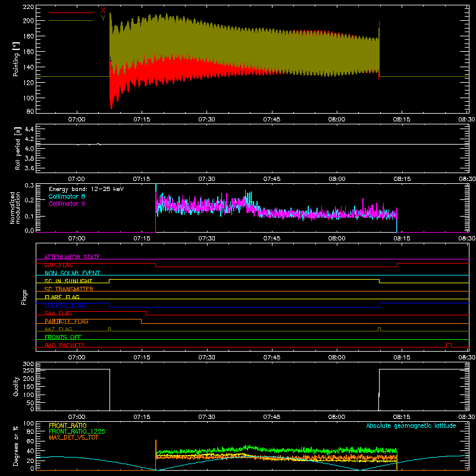Screen dimensions: 476x476
Task: Select the FLARE_FLAG label
Action: [x=62, y=297]
